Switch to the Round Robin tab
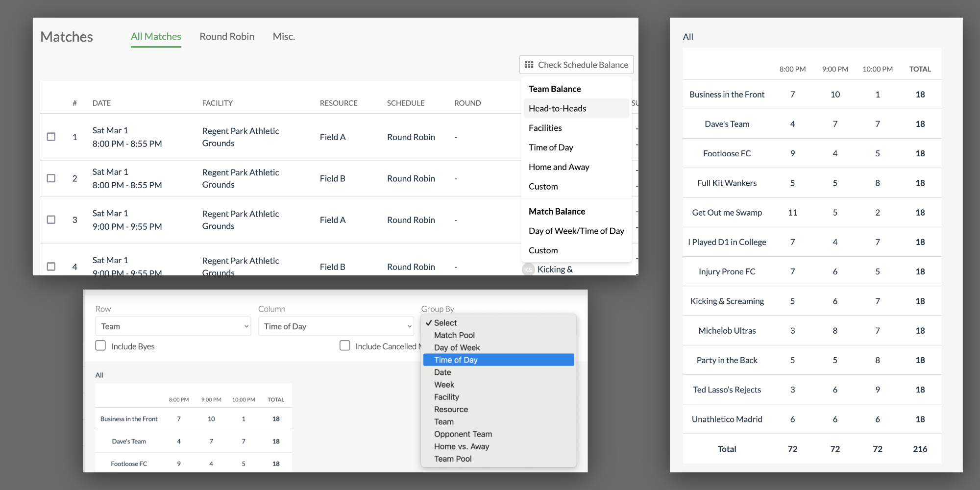 click(x=227, y=37)
